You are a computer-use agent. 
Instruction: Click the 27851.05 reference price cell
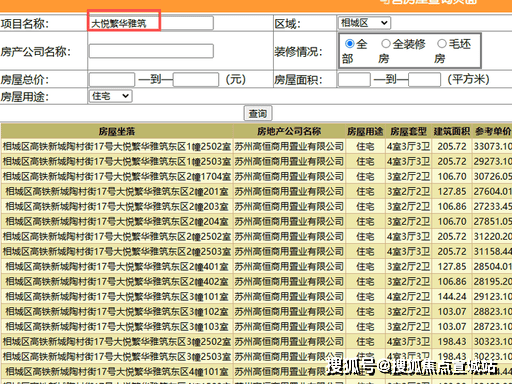[x=492, y=221]
